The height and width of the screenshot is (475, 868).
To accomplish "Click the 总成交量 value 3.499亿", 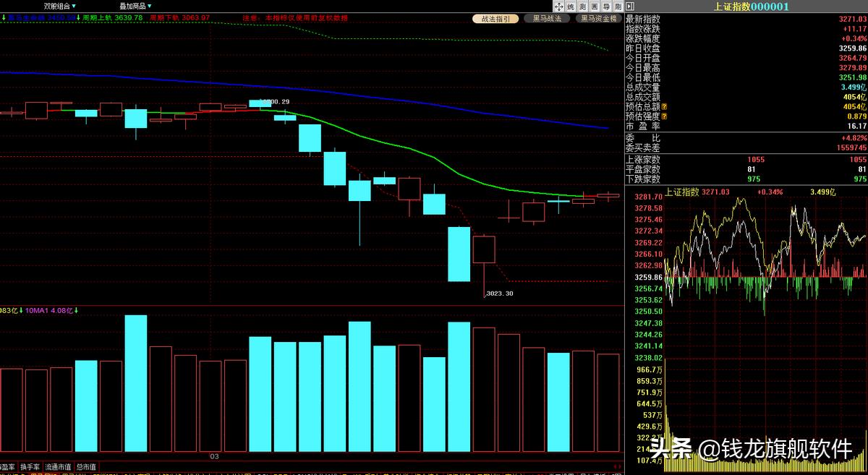I will tap(854, 87).
